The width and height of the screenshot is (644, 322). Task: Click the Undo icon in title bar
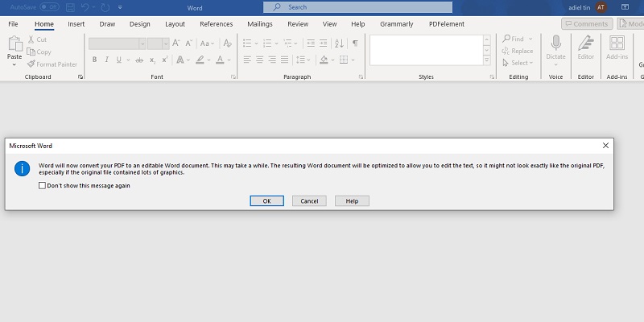pyautogui.click(x=85, y=7)
